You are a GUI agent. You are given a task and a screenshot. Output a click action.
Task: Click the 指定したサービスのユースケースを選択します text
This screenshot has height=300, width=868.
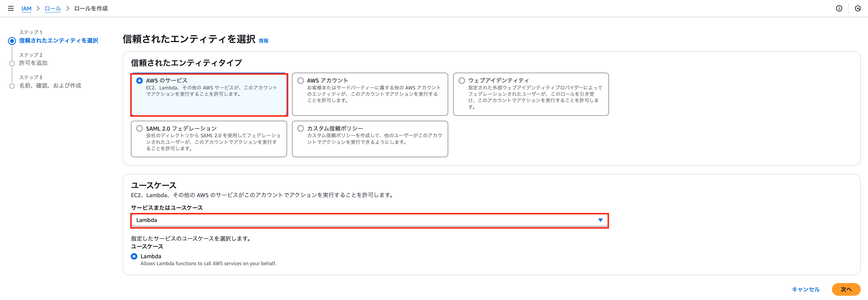(x=192, y=238)
